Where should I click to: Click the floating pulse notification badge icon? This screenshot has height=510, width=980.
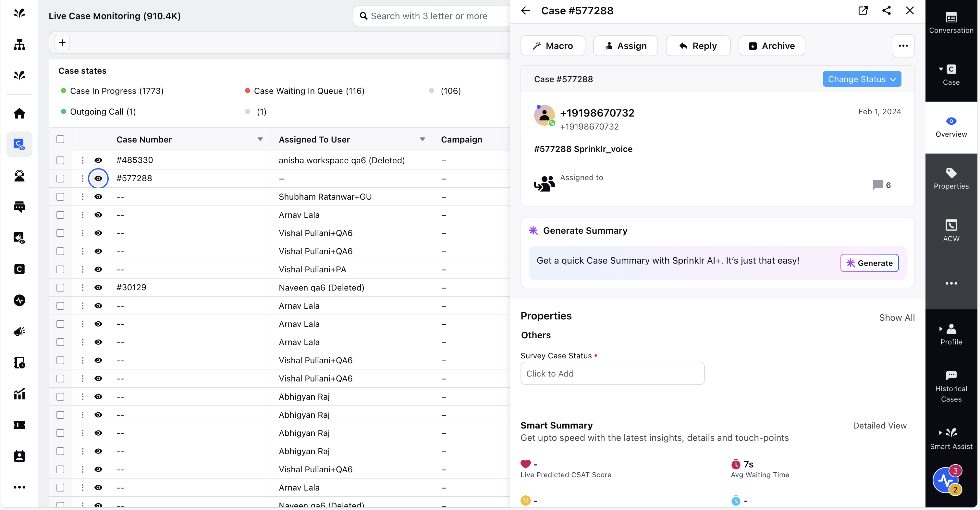[945, 481]
